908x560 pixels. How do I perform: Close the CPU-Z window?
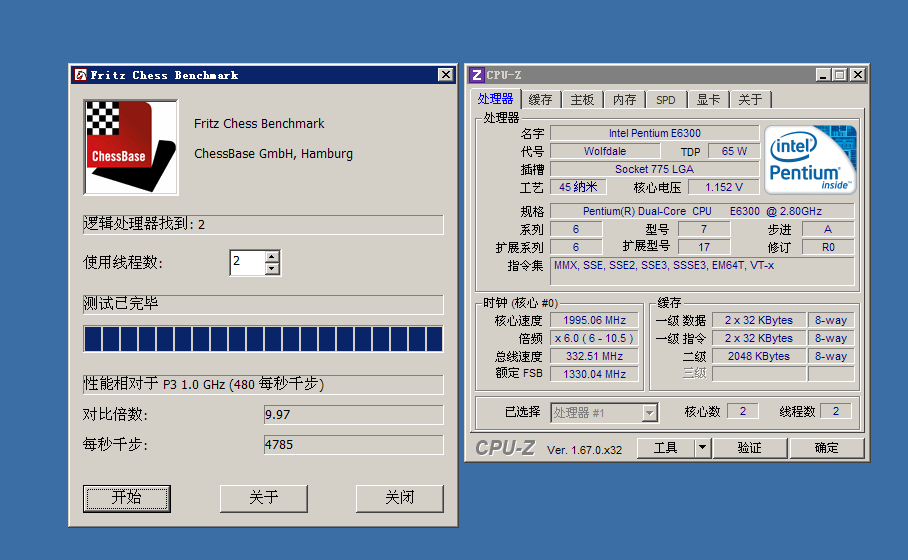point(858,75)
